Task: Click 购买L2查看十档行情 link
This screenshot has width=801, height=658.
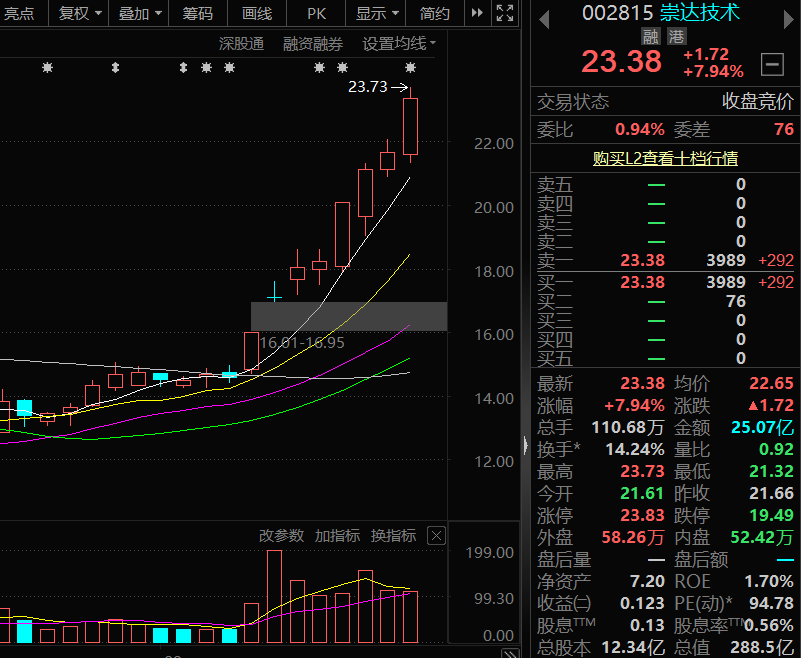Action: [x=665, y=158]
